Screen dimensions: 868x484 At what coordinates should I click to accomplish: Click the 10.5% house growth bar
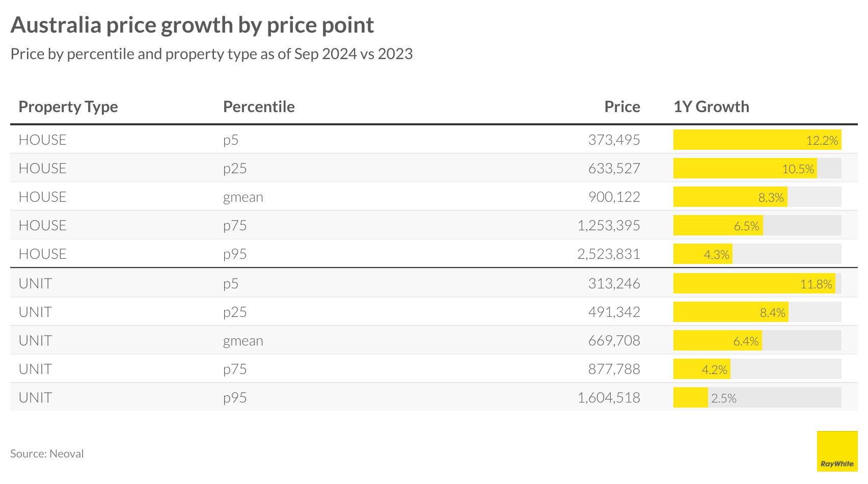pyautogui.click(x=745, y=168)
